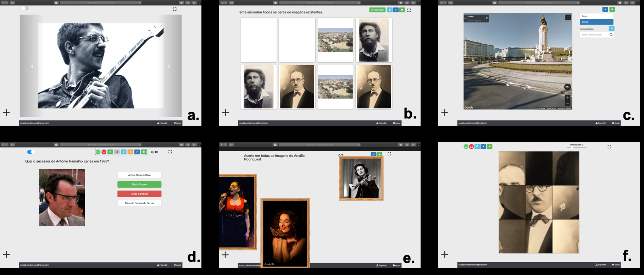Screen dimensions: 644x275
Task: Click green stop button in memory game panel b
Action: [402, 10]
